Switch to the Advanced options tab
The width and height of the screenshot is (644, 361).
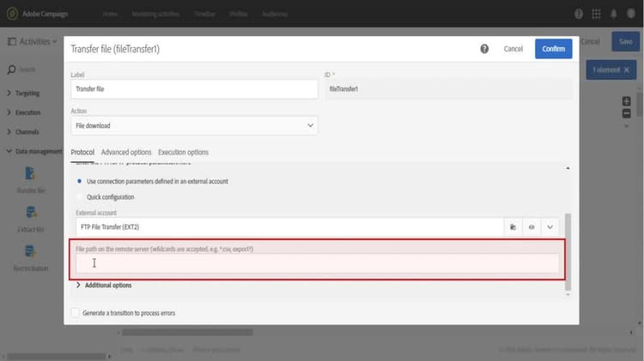pos(126,152)
